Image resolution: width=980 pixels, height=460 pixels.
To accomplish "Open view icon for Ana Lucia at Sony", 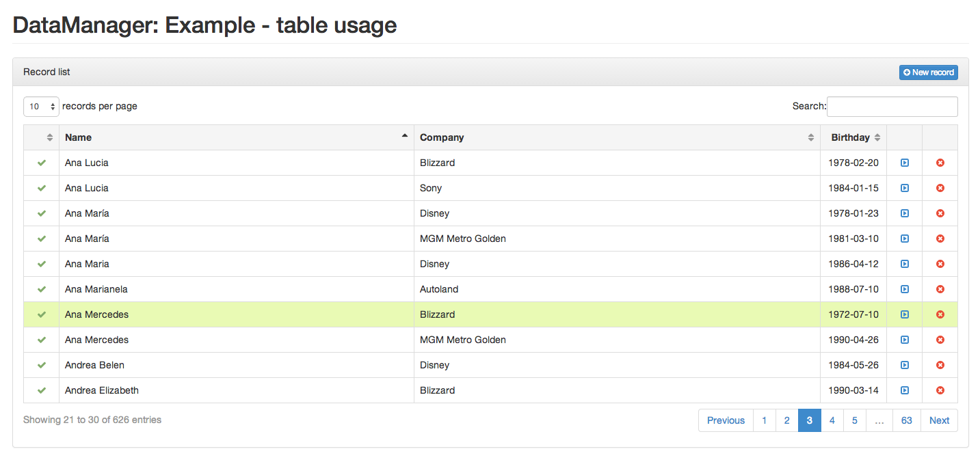I will [904, 188].
